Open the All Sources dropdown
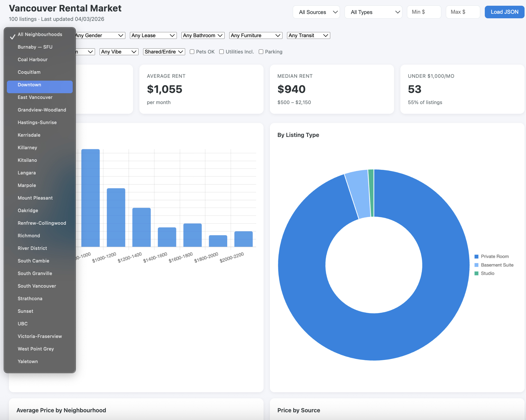Screen dimensions: 526x420 coord(316,12)
